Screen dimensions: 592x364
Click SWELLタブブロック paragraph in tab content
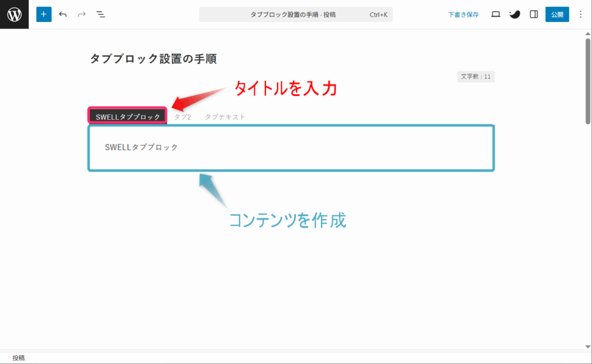coord(141,147)
